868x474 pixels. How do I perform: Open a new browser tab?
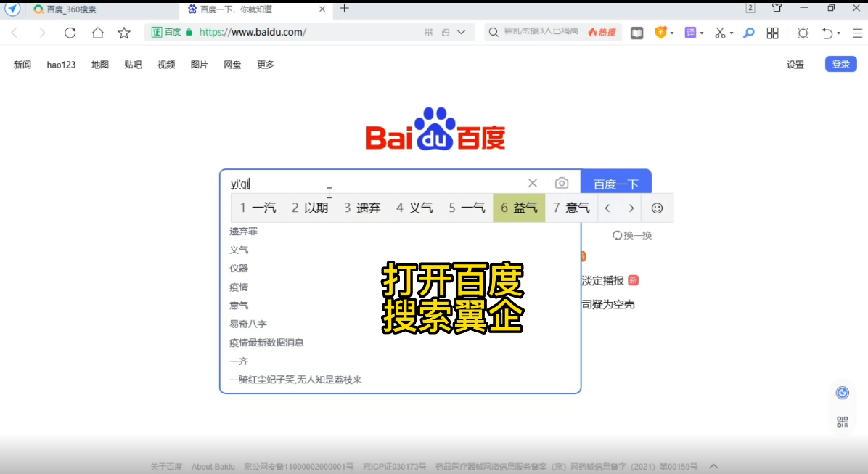(x=344, y=8)
